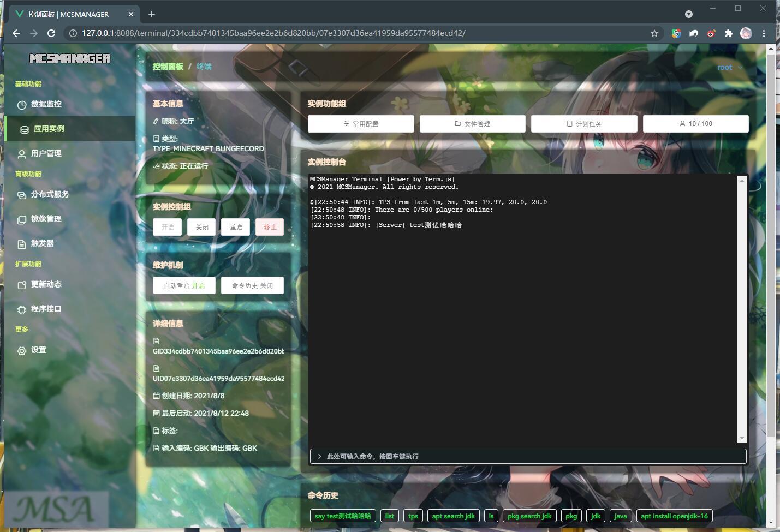The width and height of the screenshot is (780, 532).
Task: Open a new browser tab
Action: 152,14
